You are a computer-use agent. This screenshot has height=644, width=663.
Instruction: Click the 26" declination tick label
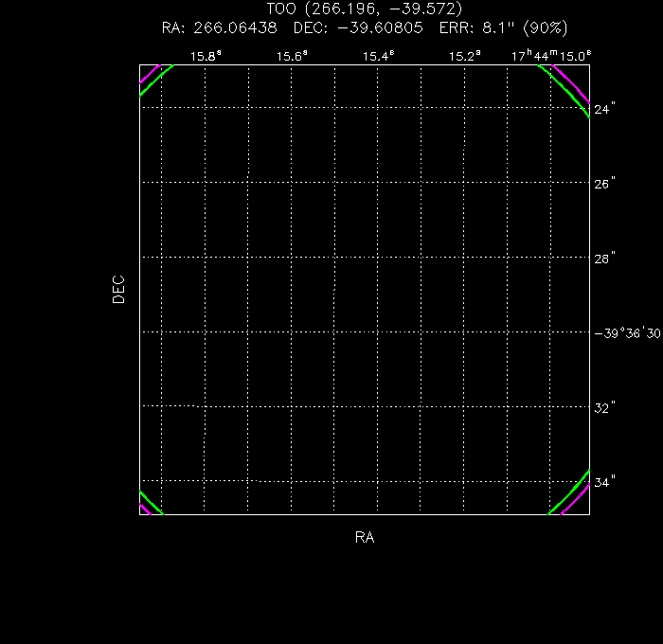[604, 184]
